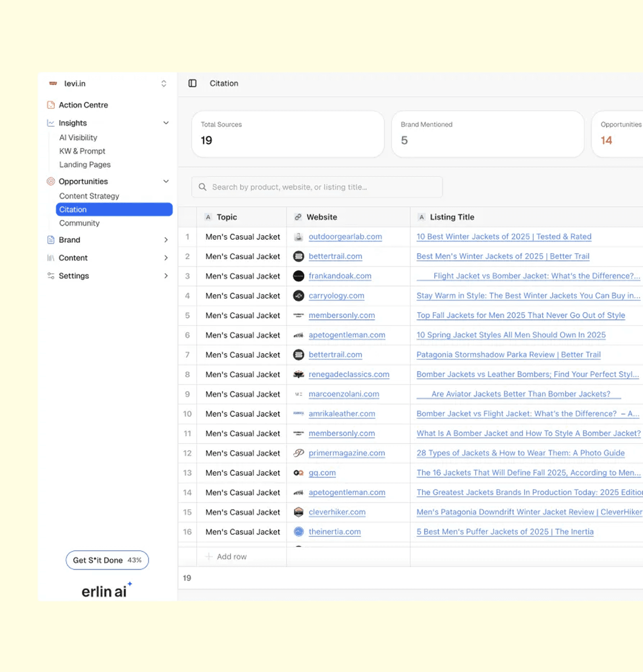
Task: Click the Website column header
Action: [348, 217]
